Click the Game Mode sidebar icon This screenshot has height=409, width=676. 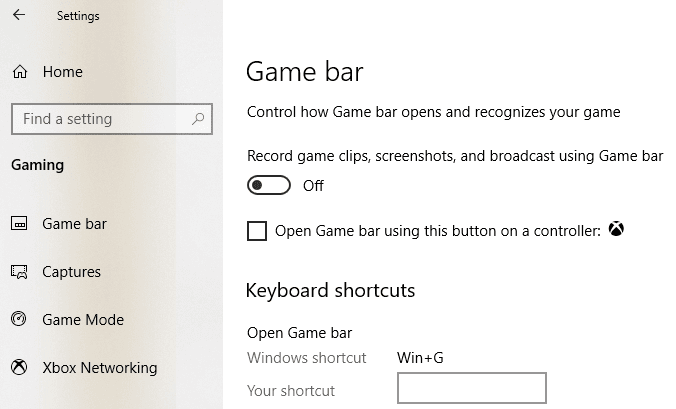click(19, 320)
